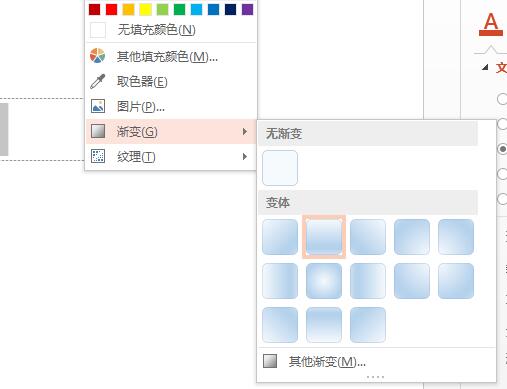The width and height of the screenshot is (507, 389).
Task: Click the gradient icon beside 其他渐变(M)...
Action: coord(270,361)
